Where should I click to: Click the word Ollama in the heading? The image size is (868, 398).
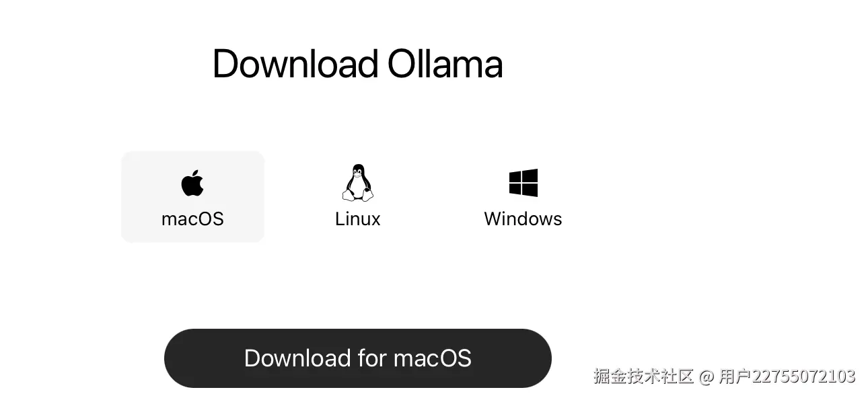445,65
